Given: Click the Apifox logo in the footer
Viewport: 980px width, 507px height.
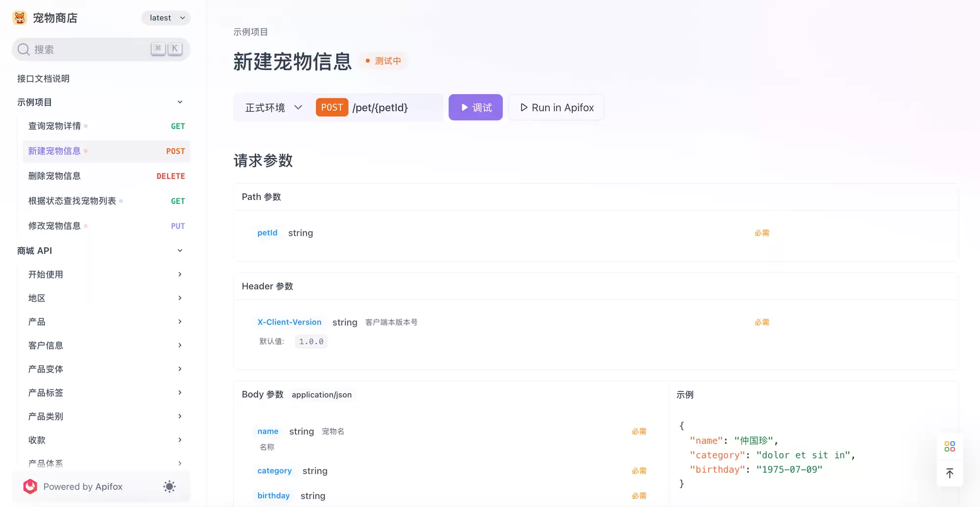Looking at the screenshot, I should pyautogui.click(x=30, y=486).
